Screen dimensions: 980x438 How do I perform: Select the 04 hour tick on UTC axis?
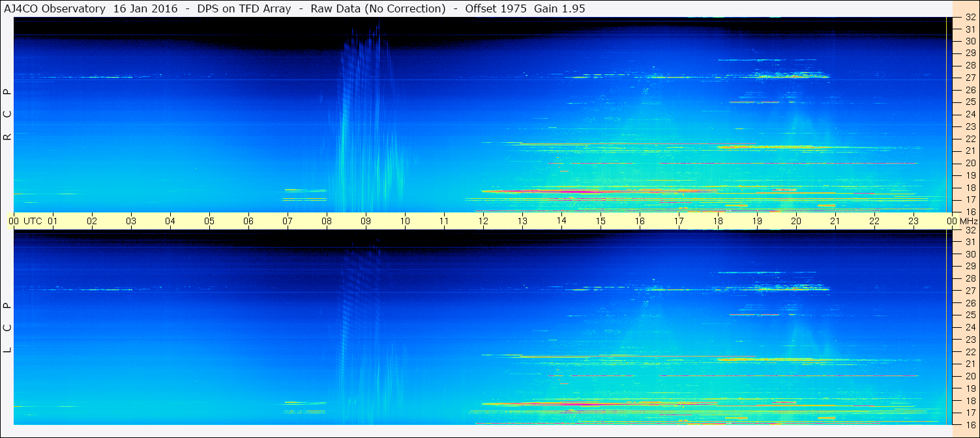[x=170, y=221]
